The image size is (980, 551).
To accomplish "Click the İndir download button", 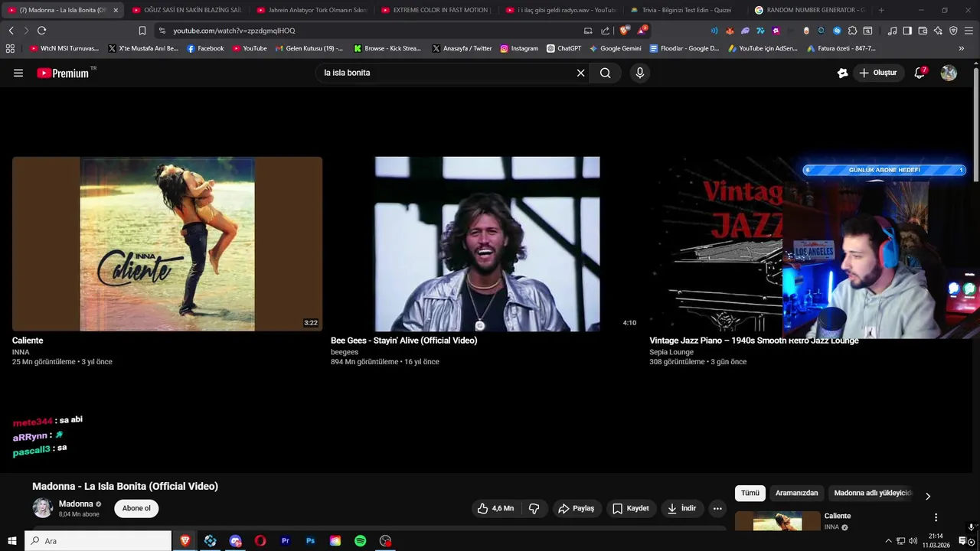I will pos(681,508).
